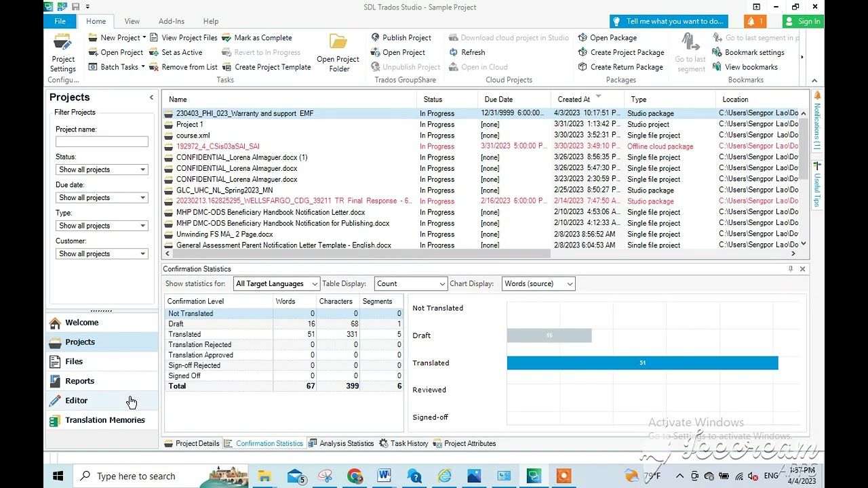Collapse the ribbon
Viewport: 868px width, 488px height.
pos(814,81)
